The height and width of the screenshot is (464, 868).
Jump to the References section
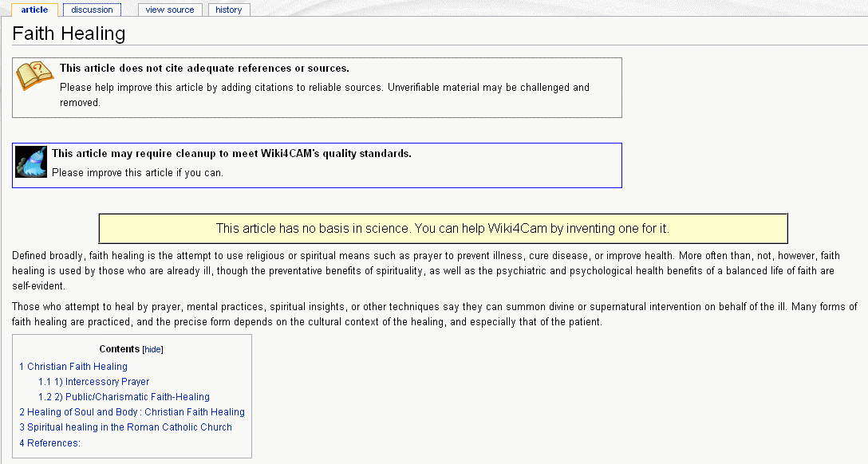click(49, 443)
